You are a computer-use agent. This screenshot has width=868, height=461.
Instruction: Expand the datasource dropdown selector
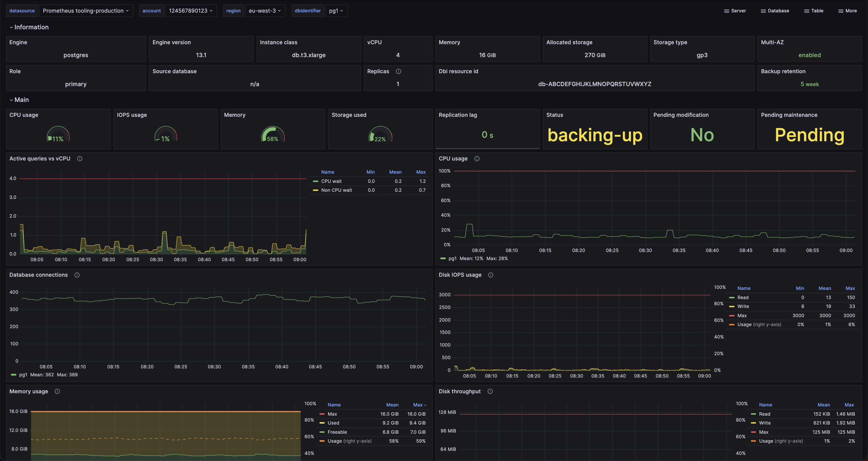85,10
